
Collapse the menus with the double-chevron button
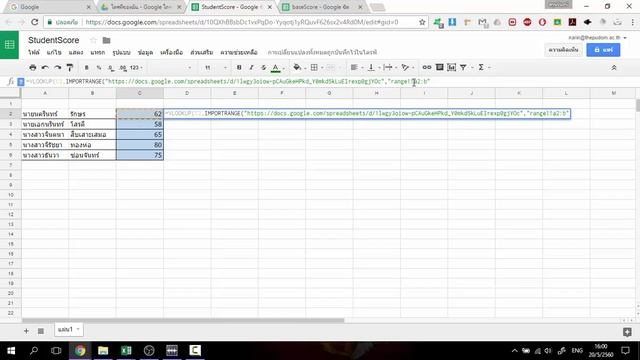pos(614,68)
